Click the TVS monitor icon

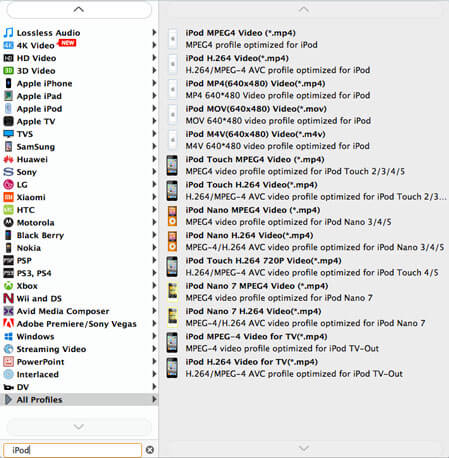pyautogui.click(x=8, y=134)
